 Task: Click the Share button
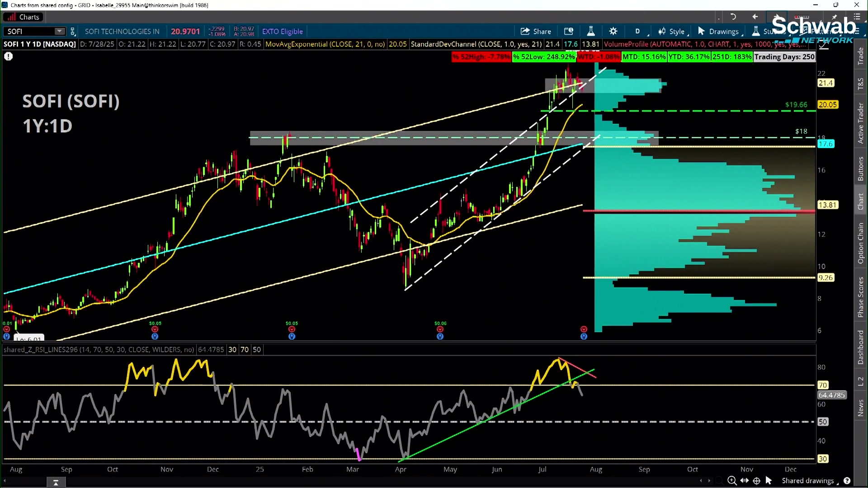coord(536,31)
